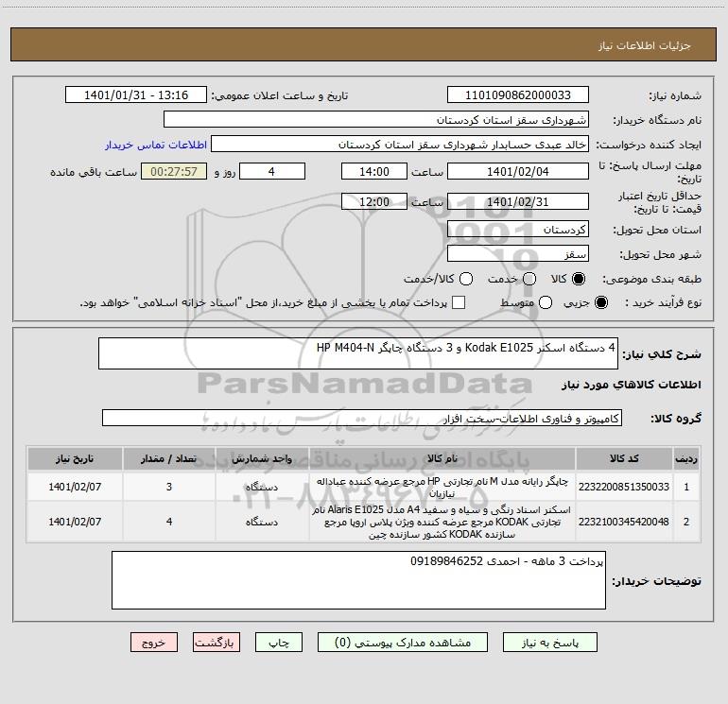This screenshot has width=728, height=704.
Task: Click the HP printer item name cell
Action: pyautogui.click(x=442, y=487)
